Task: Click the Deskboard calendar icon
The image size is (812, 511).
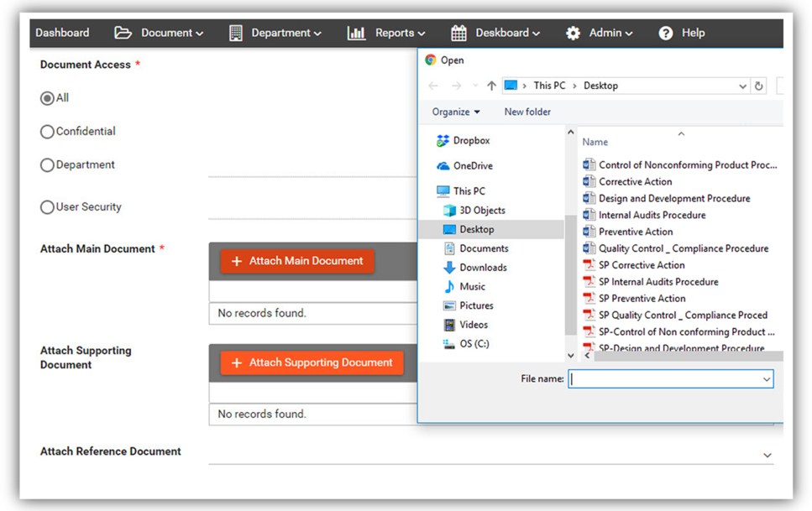Action: (458, 33)
